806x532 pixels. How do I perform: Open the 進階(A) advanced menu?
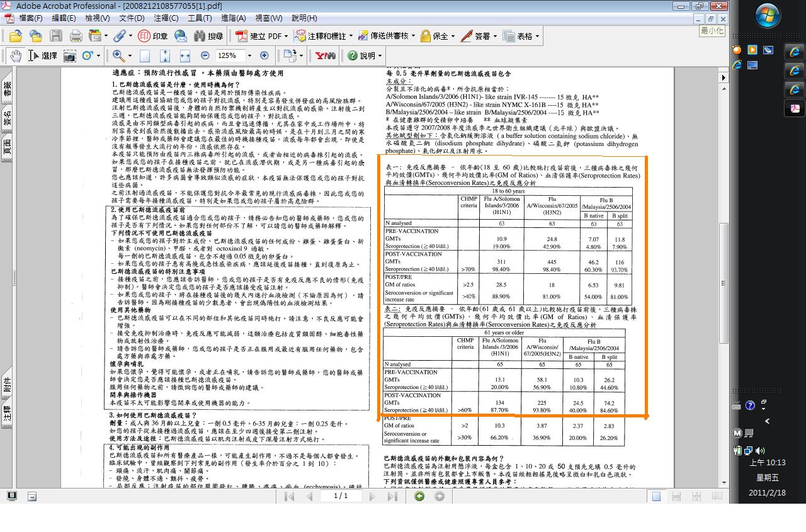(x=234, y=18)
